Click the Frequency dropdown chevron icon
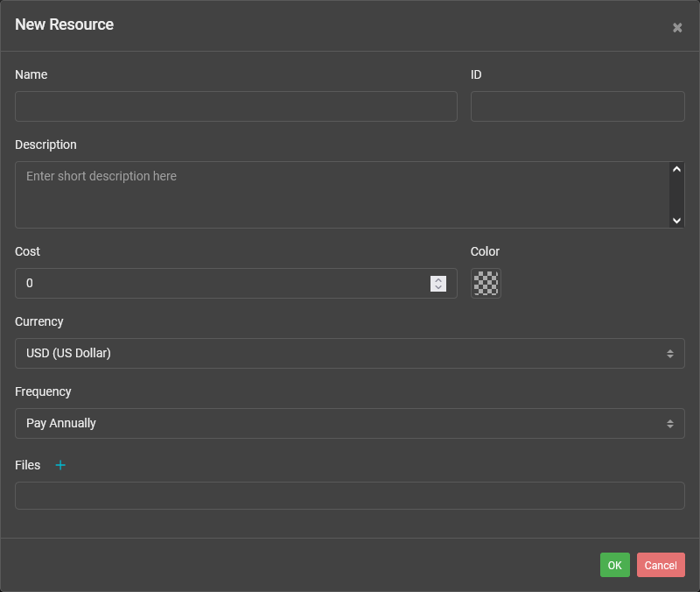The image size is (700, 592). (672, 423)
